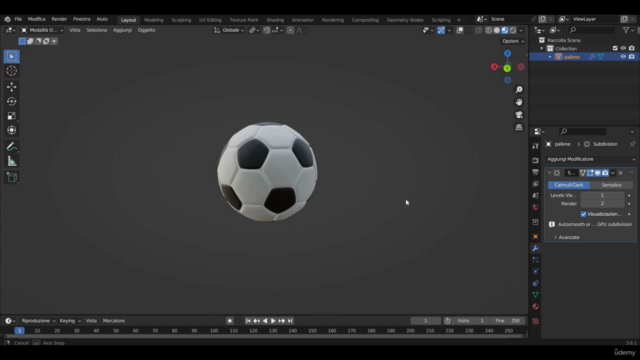Click the green Y axis gizmo
Viewport: 640px width, 360px height.
coord(507,68)
